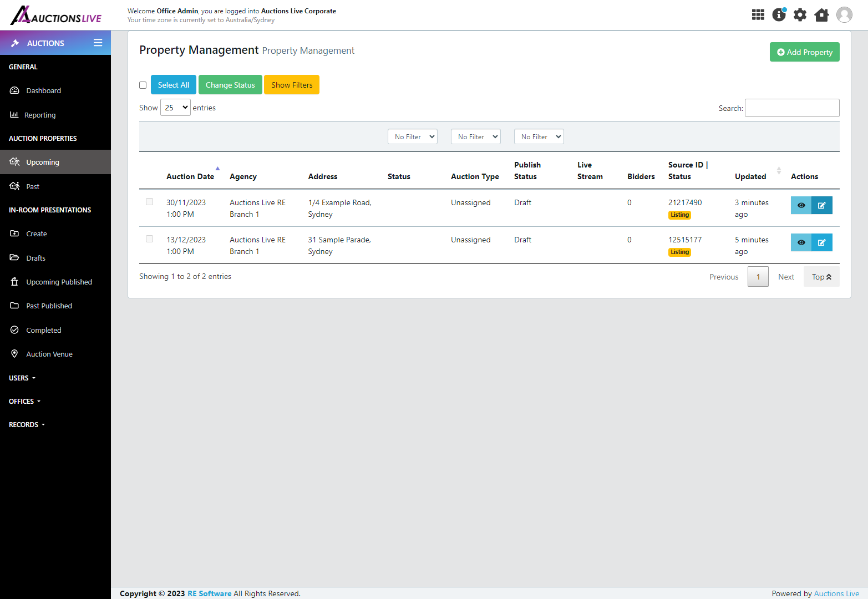Click the Upcoming Published icon
The width and height of the screenshot is (868, 599).
[14, 282]
